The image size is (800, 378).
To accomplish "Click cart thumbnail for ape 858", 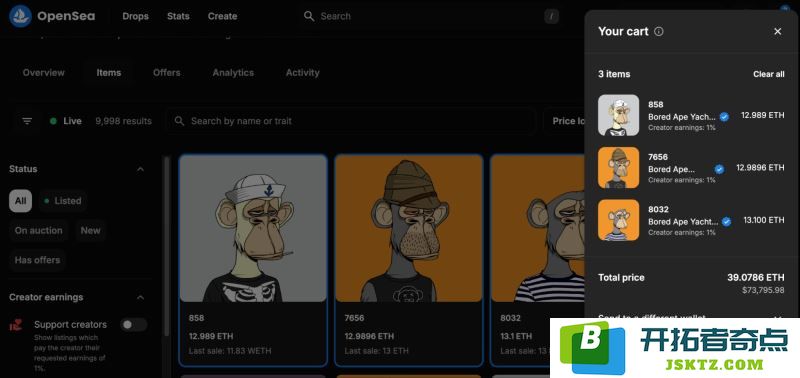I will (x=618, y=115).
